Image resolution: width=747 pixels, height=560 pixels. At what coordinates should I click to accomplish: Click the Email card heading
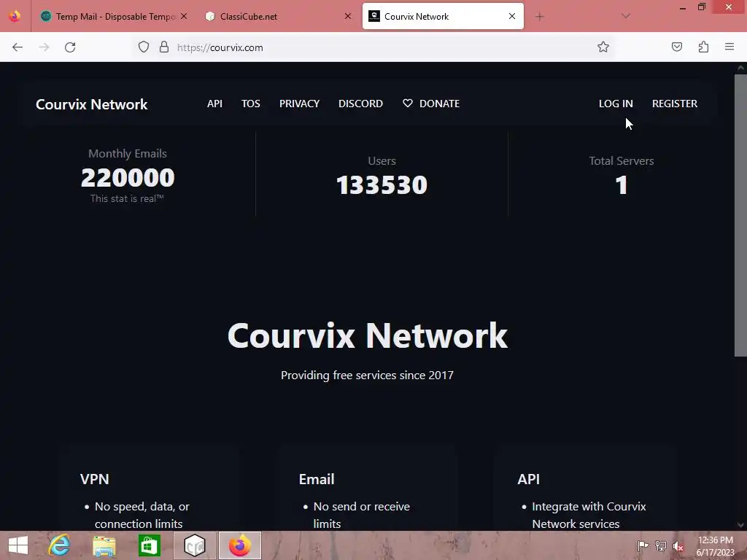317,479
